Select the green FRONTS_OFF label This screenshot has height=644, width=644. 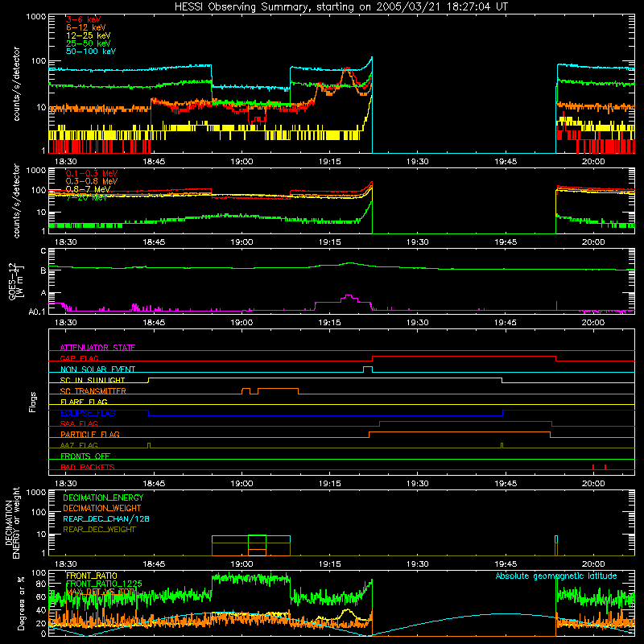85,456
